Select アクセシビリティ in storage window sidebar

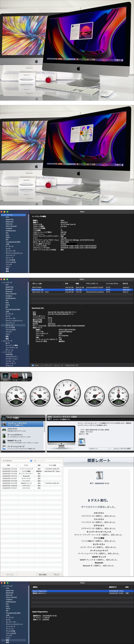[x=11, y=356]
